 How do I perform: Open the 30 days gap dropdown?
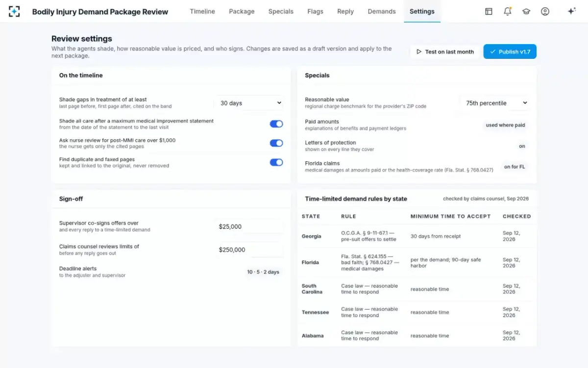[249, 103]
